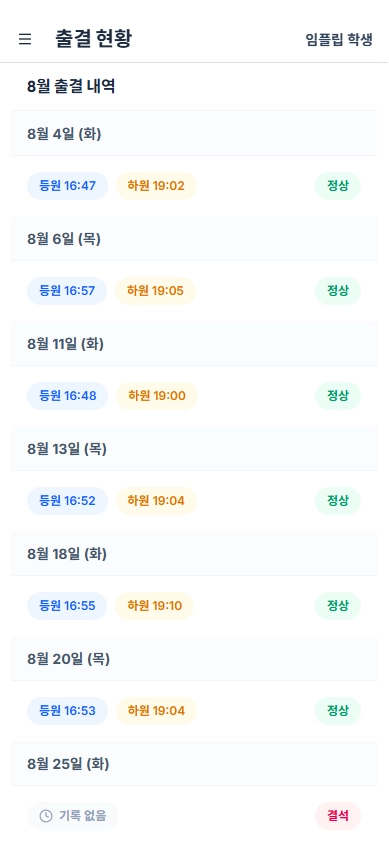Click the 8월 출결 내역 section heading

pyautogui.click(x=71, y=86)
